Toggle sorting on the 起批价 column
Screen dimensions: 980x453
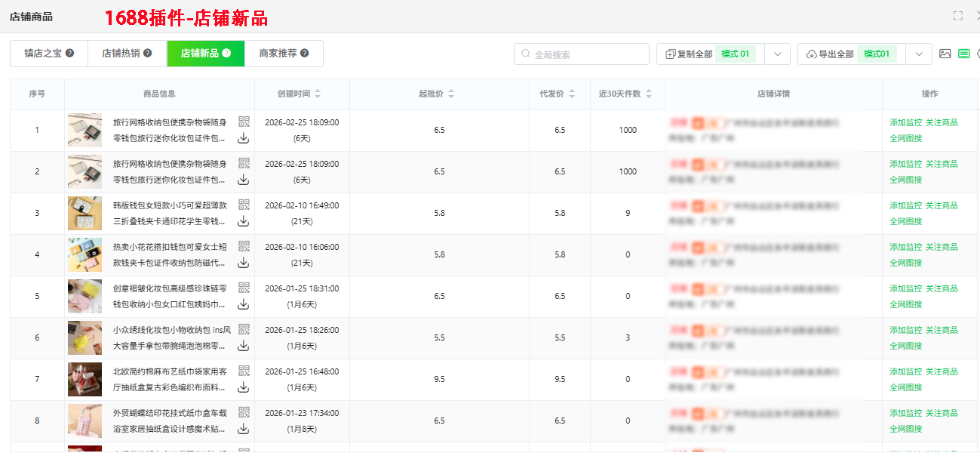click(451, 94)
